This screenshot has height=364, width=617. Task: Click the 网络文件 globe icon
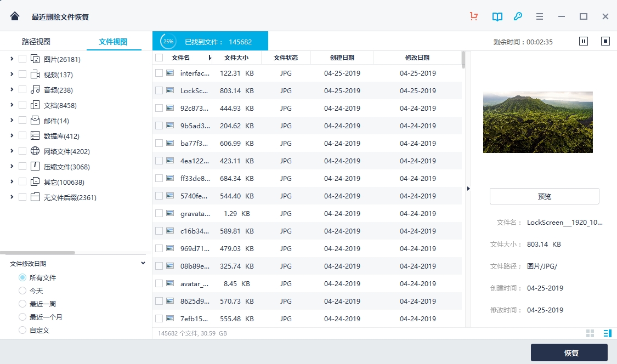35,151
